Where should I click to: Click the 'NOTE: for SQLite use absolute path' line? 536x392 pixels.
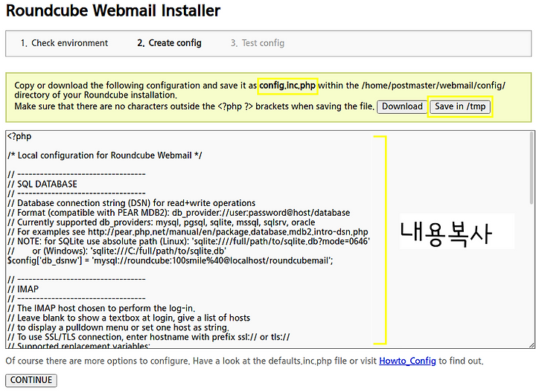188,242
